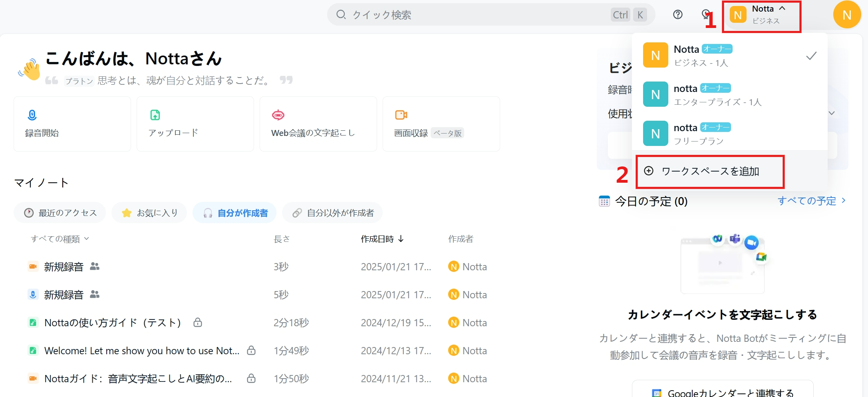
Task: Open the アップロード card
Action: pos(195,124)
